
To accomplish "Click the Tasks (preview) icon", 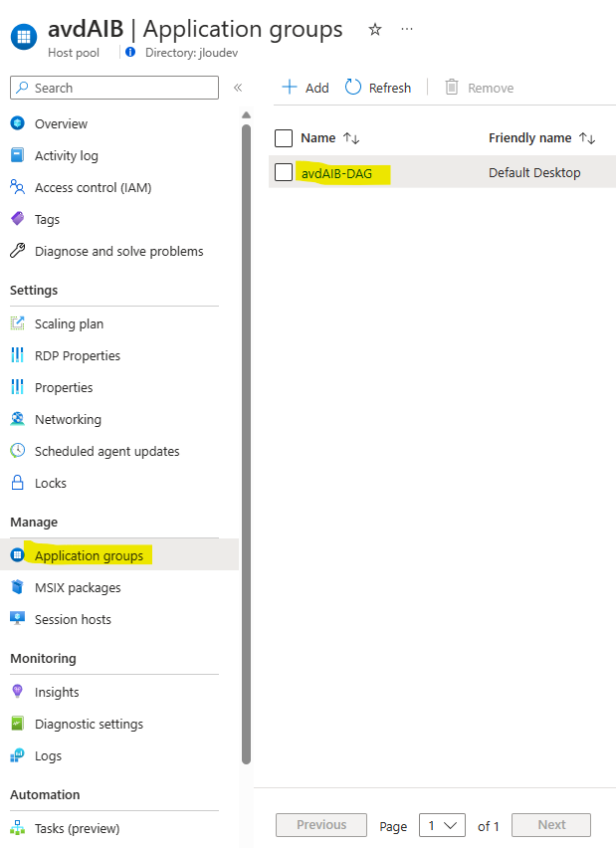I will tap(17, 827).
